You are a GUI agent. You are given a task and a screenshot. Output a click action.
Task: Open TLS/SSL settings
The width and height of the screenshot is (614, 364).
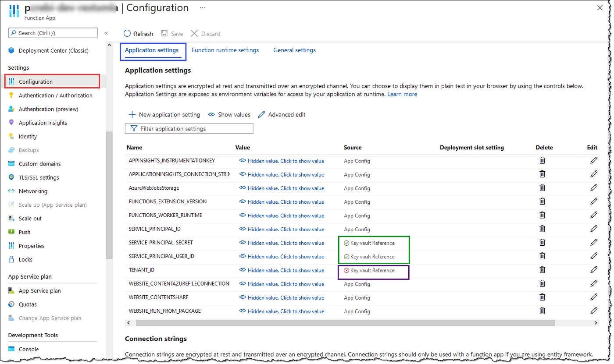pyautogui.click(x=38, y=177)
